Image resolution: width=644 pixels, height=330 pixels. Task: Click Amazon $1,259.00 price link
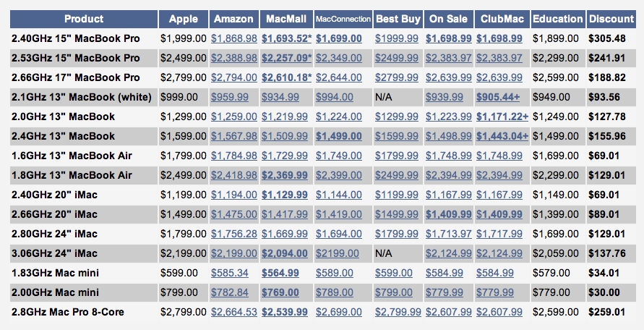pos(234,117)
